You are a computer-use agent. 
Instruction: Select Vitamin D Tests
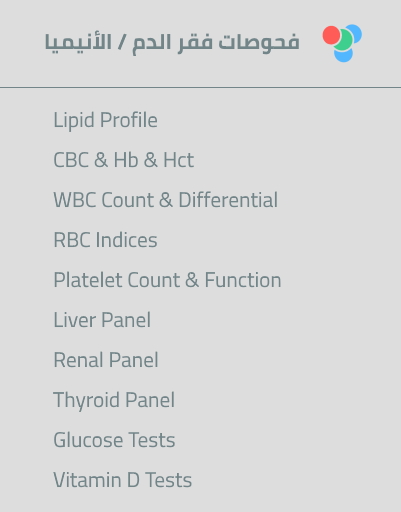[123, 480]
